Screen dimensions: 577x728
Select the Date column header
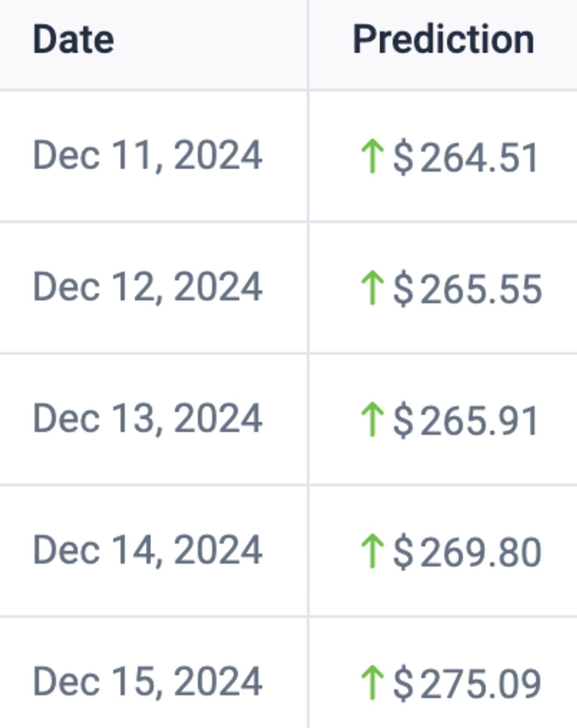[73, 40]
